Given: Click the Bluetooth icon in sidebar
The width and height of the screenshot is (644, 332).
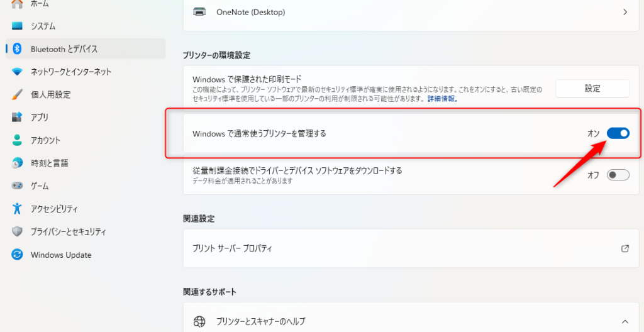Looking at the screenshot, I should [x=18, y=49].
